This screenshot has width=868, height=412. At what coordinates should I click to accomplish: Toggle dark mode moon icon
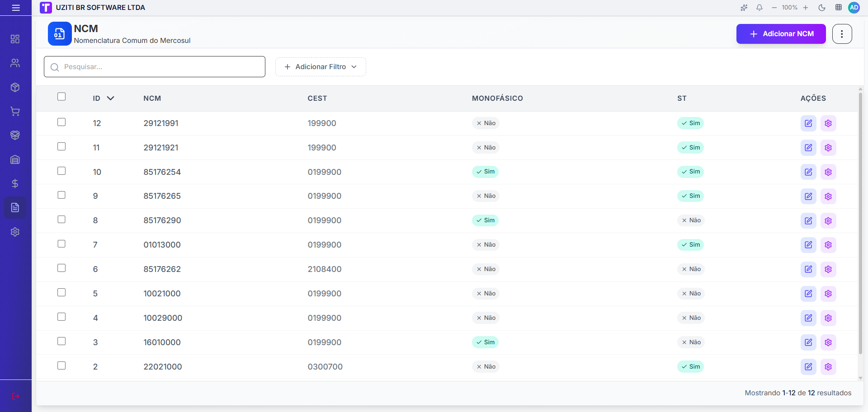(822, 8)
